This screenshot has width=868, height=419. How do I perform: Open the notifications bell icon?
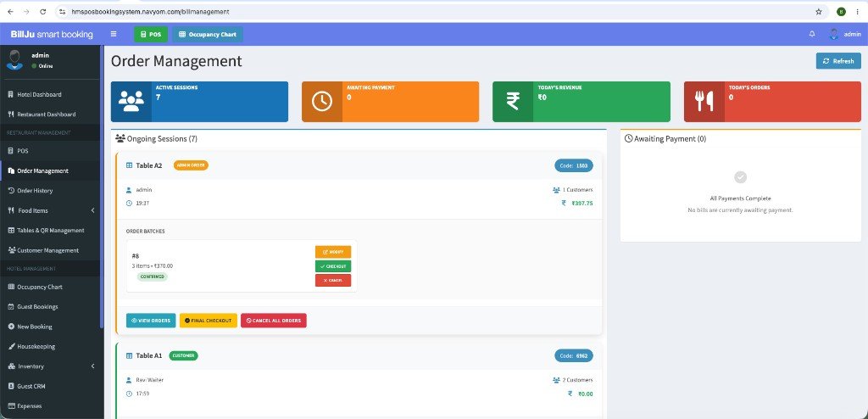coord(812,35)
